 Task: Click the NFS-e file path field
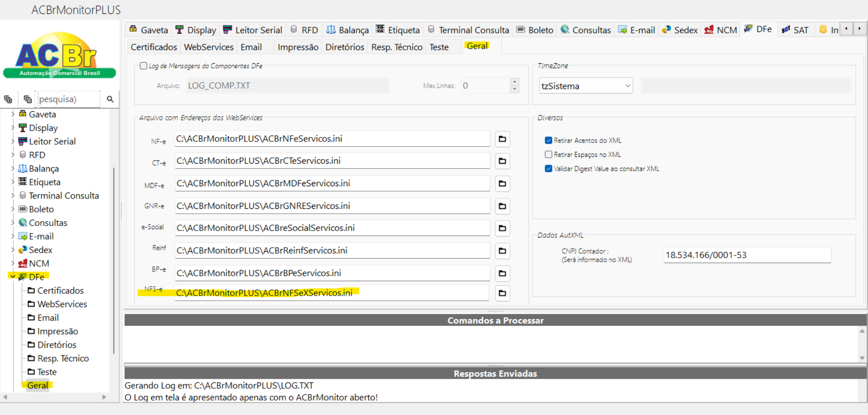[332, 293]
